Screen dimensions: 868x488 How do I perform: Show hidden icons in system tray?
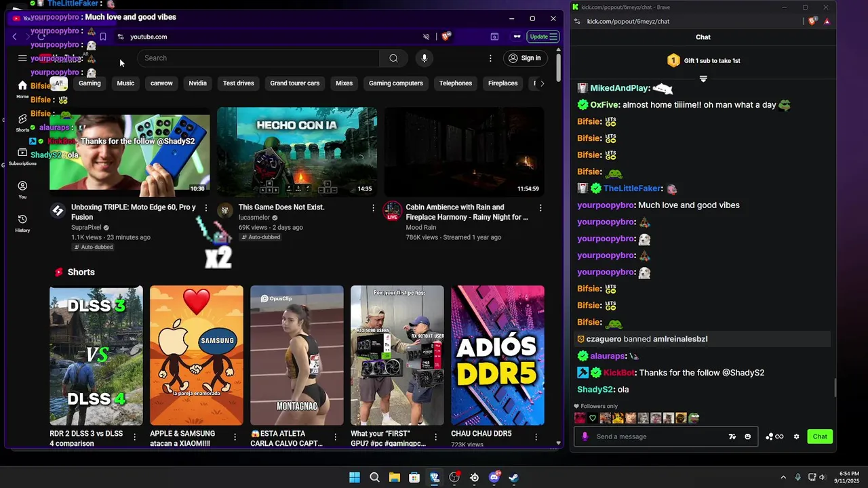[x=783, y=477]
